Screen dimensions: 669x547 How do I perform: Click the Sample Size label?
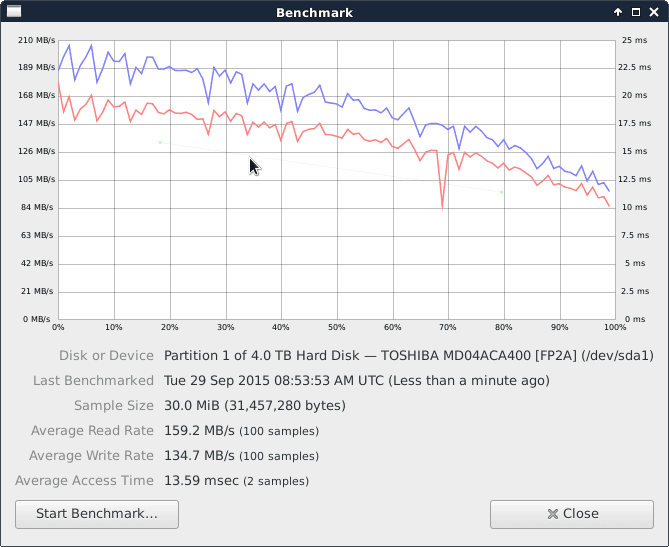coord(114,405)
